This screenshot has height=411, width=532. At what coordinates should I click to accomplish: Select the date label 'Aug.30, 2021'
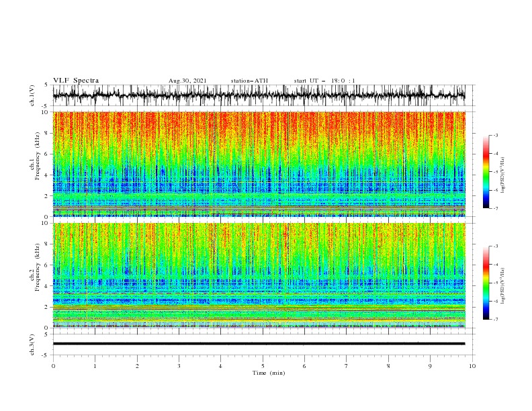(187, 81)
